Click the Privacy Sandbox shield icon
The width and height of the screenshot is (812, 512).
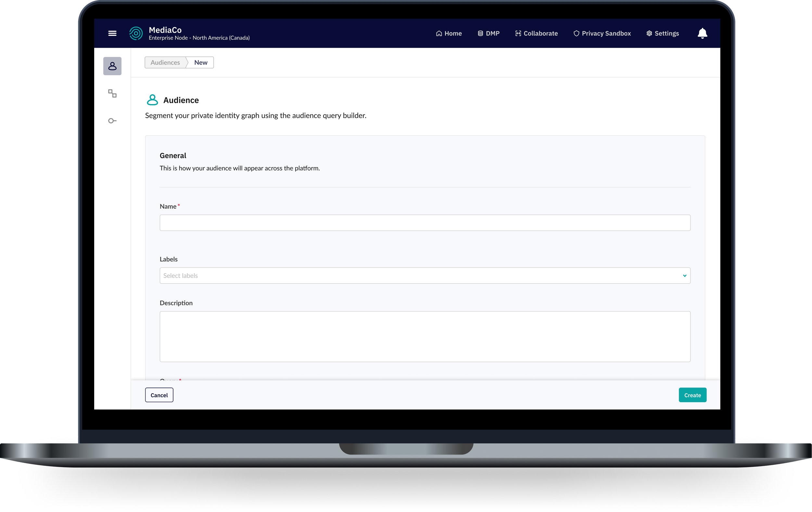point(576,33)
